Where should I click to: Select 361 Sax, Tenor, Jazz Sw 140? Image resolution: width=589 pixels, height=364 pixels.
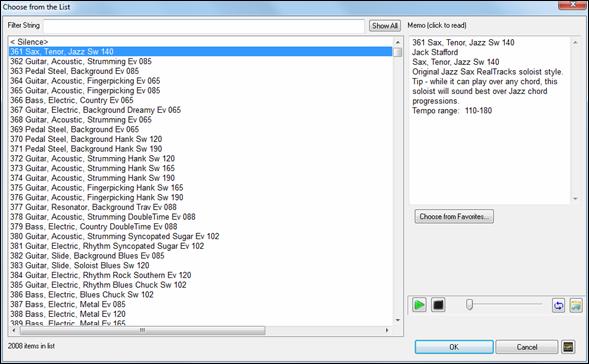[201, 51]
